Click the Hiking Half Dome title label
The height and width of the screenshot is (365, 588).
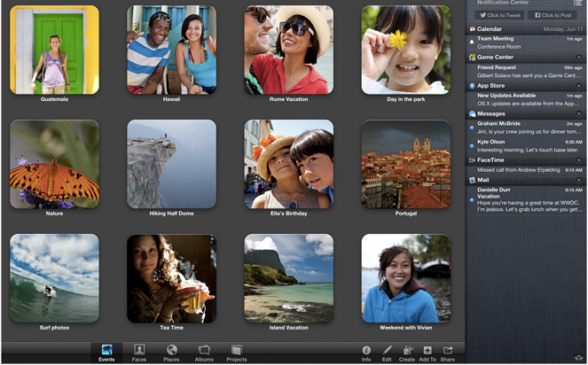coord(171,214)
